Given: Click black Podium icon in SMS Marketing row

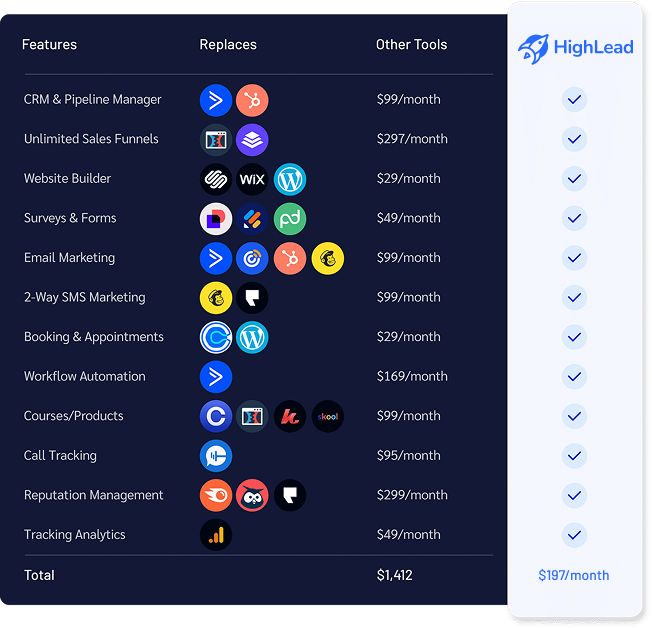Looking at the screenshot, I should (252, 298).
